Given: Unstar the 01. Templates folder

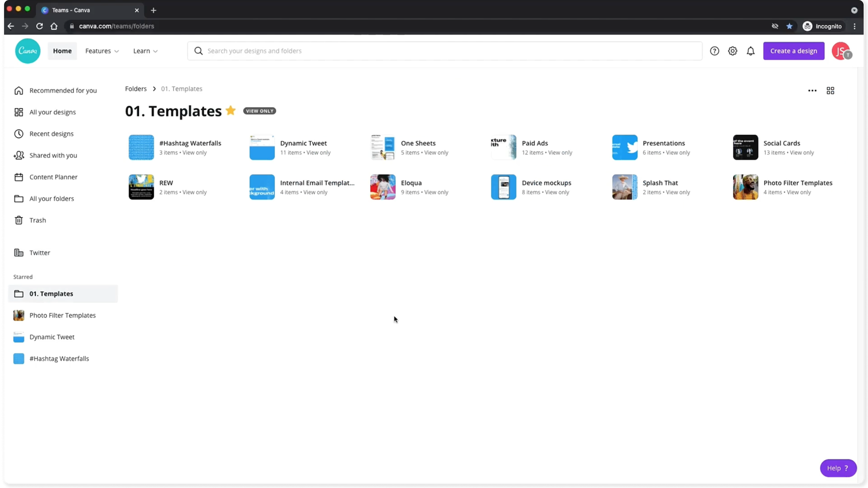Looking at the screenshot, I should [x=231, y=111].
